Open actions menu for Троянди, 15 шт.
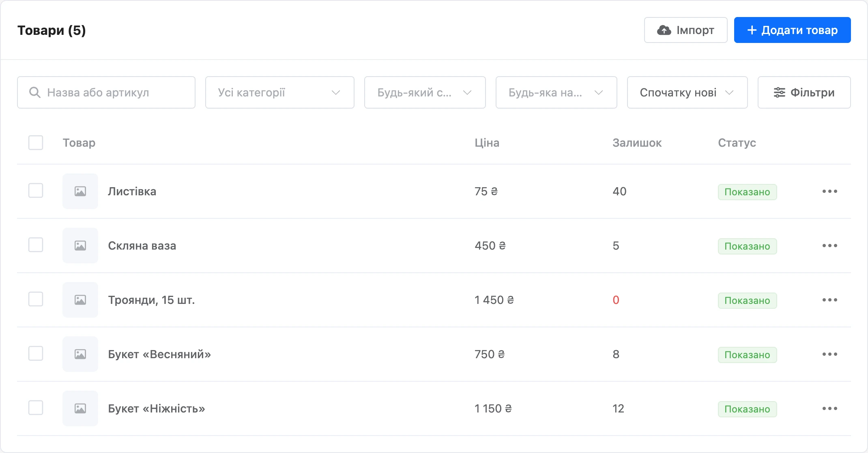This screenshot has width=868, height=453. [829, 300]
